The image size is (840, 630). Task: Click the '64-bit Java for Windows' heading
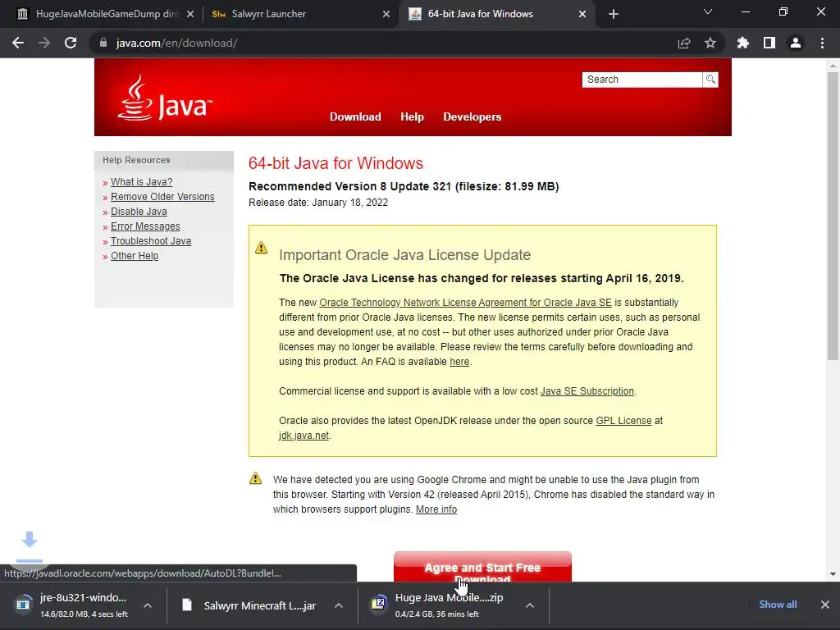336,163
